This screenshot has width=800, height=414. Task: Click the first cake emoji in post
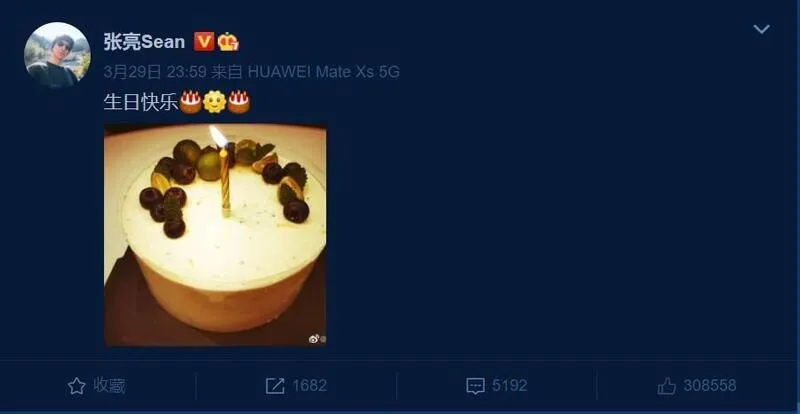tap(190, 102)
